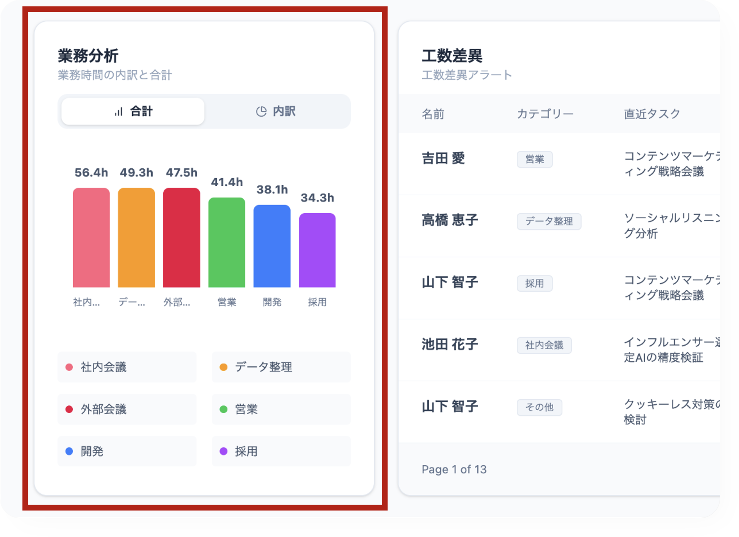
Task: Click the 社内会議 badge for 池田 花子
Action: click(544, 345)
